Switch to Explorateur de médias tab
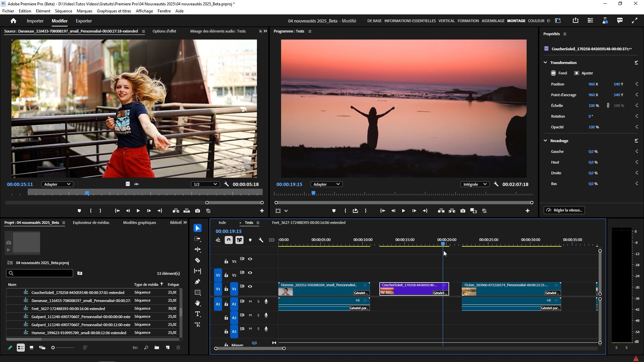The image size is (644, 362). [91, 223]
